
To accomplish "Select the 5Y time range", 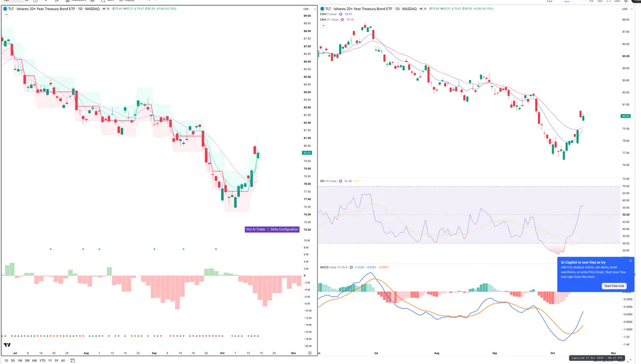I will click(56, 361).
